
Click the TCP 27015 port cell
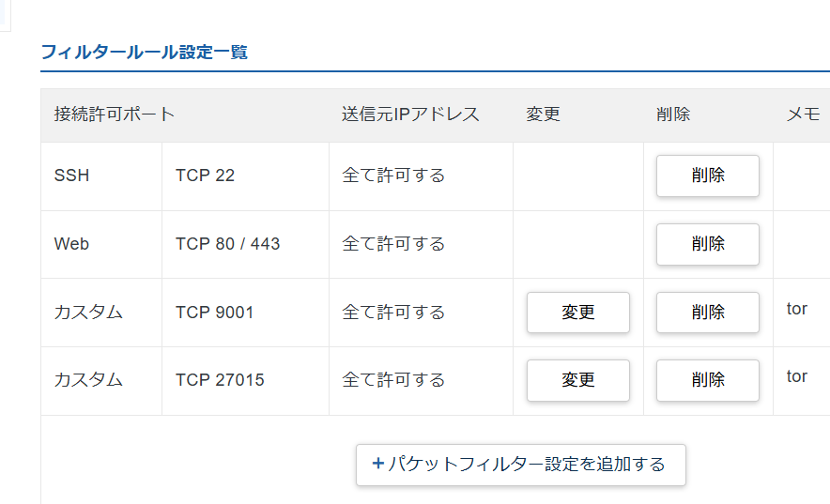[220, 380]
